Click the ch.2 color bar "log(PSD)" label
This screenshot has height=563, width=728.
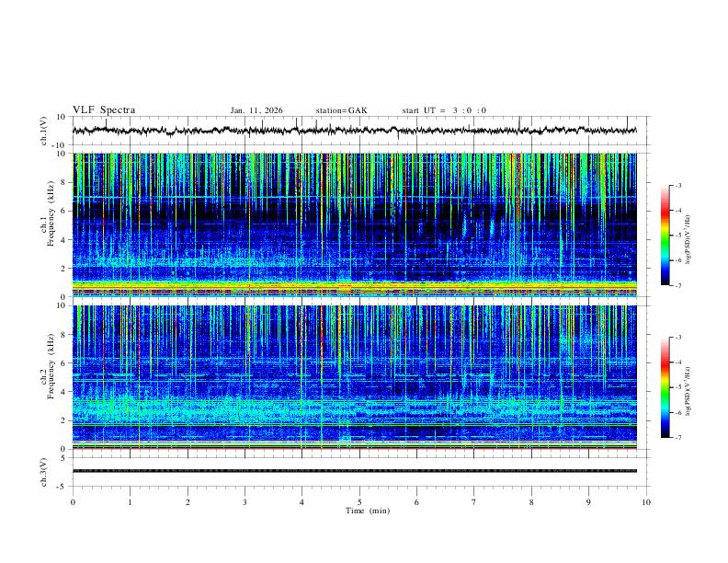pyautogui.click(x=688, y=392)
